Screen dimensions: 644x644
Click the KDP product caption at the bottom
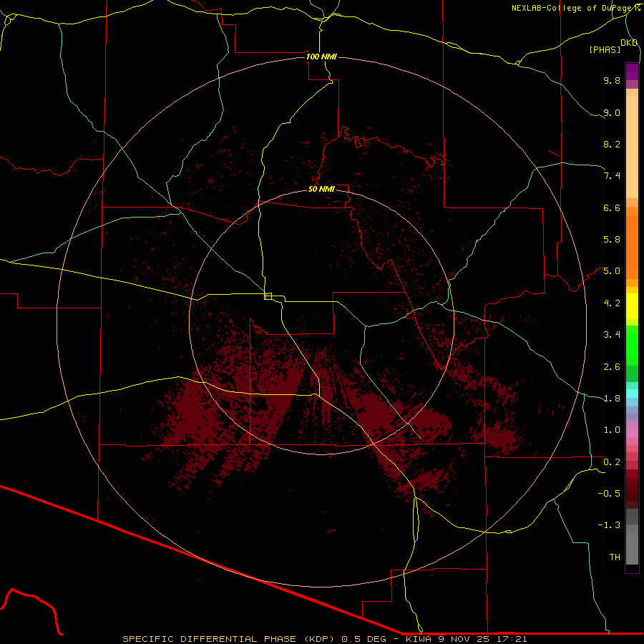point(324,639)
